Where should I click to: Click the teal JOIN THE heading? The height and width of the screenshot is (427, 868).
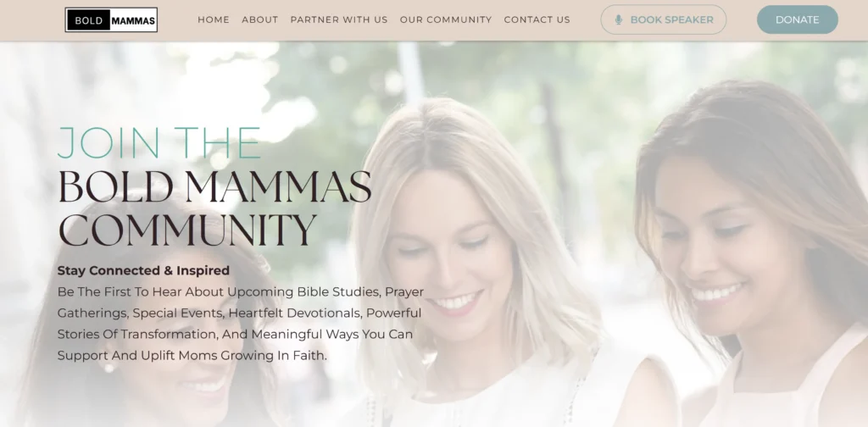click(x=159, y=143)
